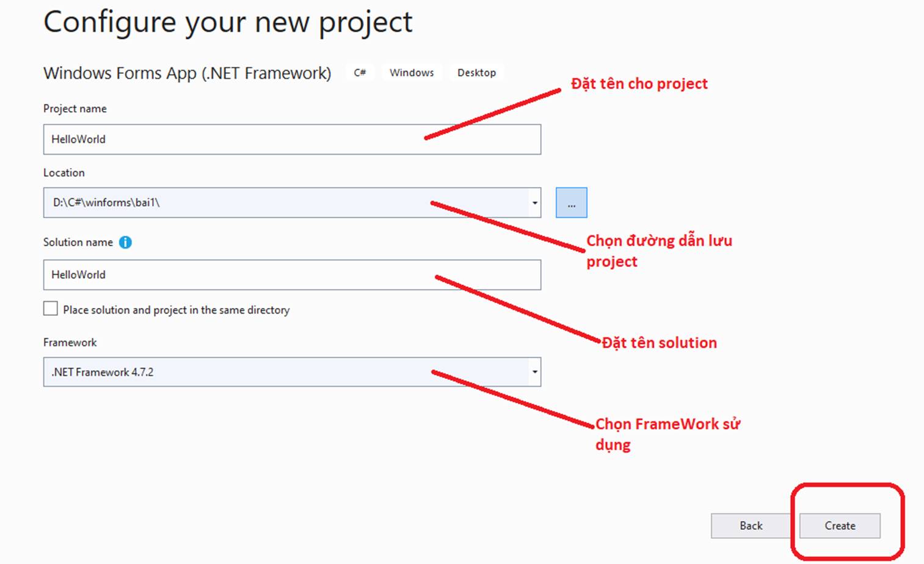
Task: Open the Location dropdown arrow
Action: tap(534, 202)
